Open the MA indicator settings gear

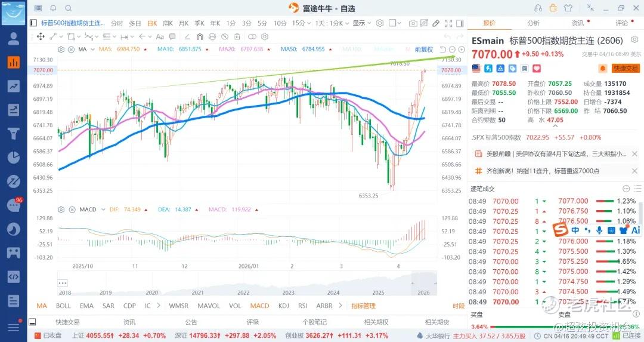coord(61,50)
